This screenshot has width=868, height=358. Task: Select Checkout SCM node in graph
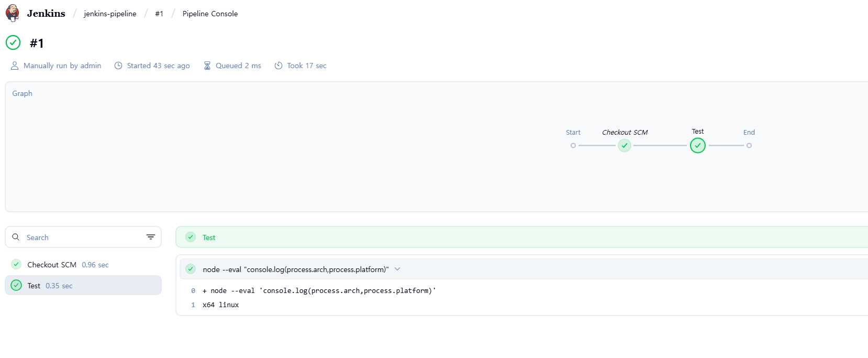625,146
